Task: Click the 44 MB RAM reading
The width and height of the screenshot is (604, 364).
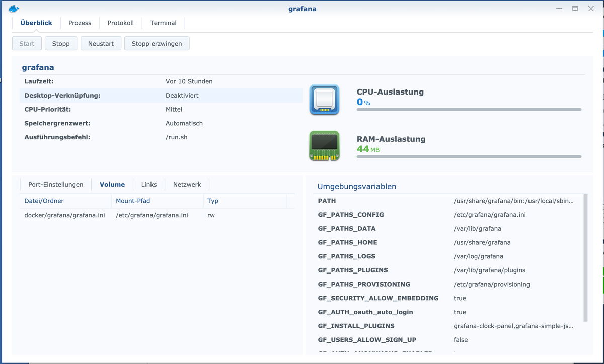Action: click(x=368, y=149)
